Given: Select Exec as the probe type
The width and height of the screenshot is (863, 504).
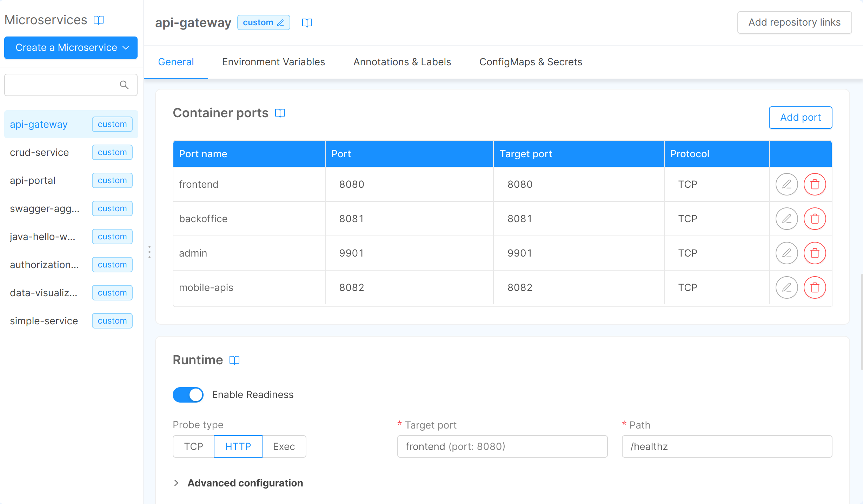Looking at the screenshot, I should (x=284, y=446).
